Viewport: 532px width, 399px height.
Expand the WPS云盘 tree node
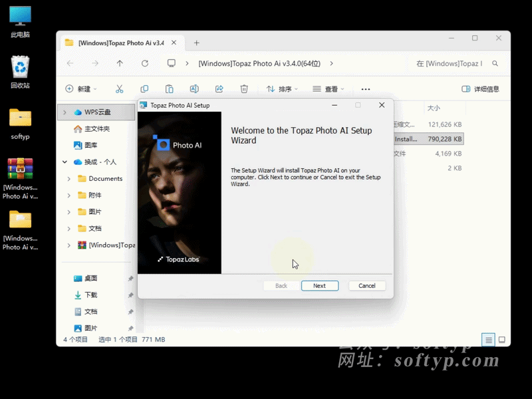65,112
